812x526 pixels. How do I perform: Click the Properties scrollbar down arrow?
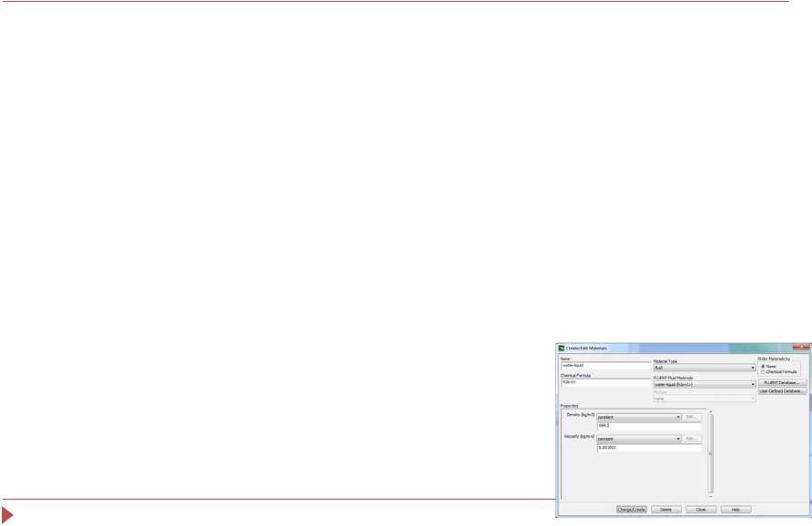[x=710, y=496]
